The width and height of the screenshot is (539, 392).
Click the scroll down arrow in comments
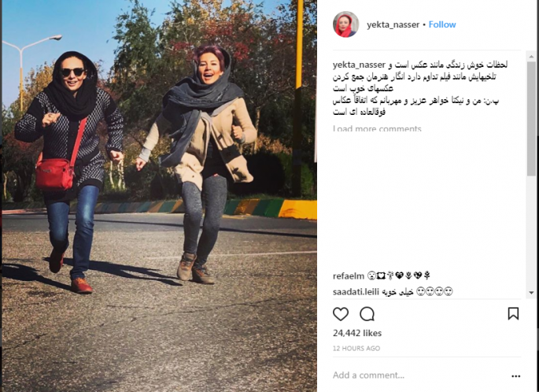click(531, 293)
